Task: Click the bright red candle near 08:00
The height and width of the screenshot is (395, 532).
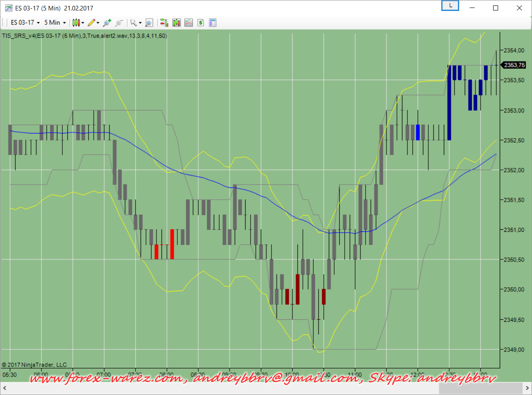Action: pyautogui.click(x=172, y=244)
